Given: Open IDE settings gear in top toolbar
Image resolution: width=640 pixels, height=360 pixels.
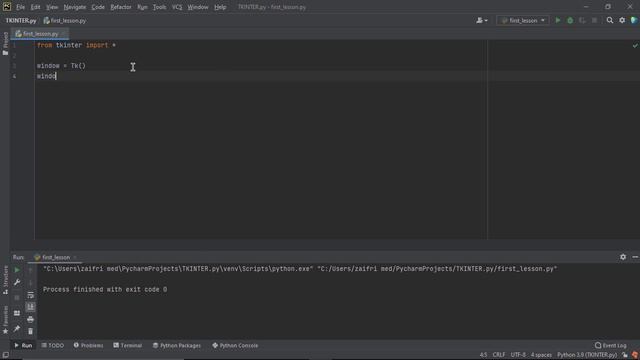Looking at the screenshot, I should 622,20.
